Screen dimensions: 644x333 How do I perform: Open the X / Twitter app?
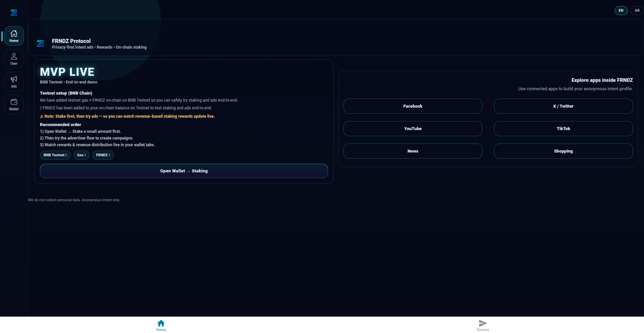563,106
